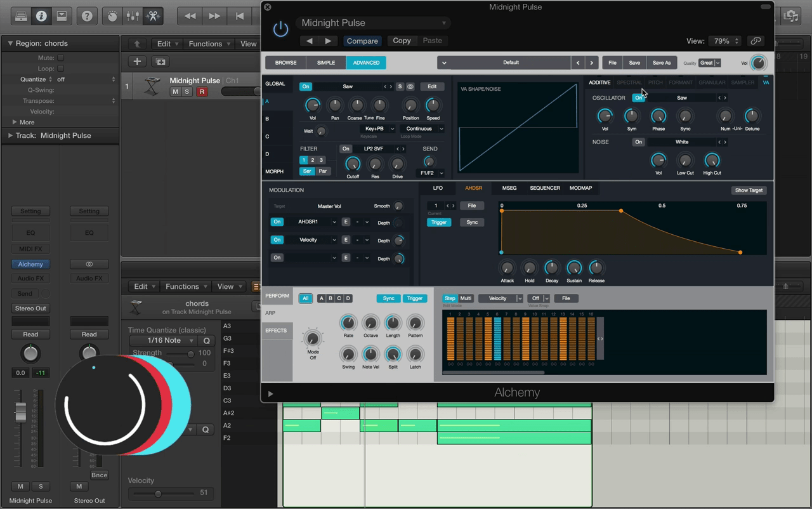Open the Midnight Pulse preset dropdown
812x509 pixels.
click(374, 23)
